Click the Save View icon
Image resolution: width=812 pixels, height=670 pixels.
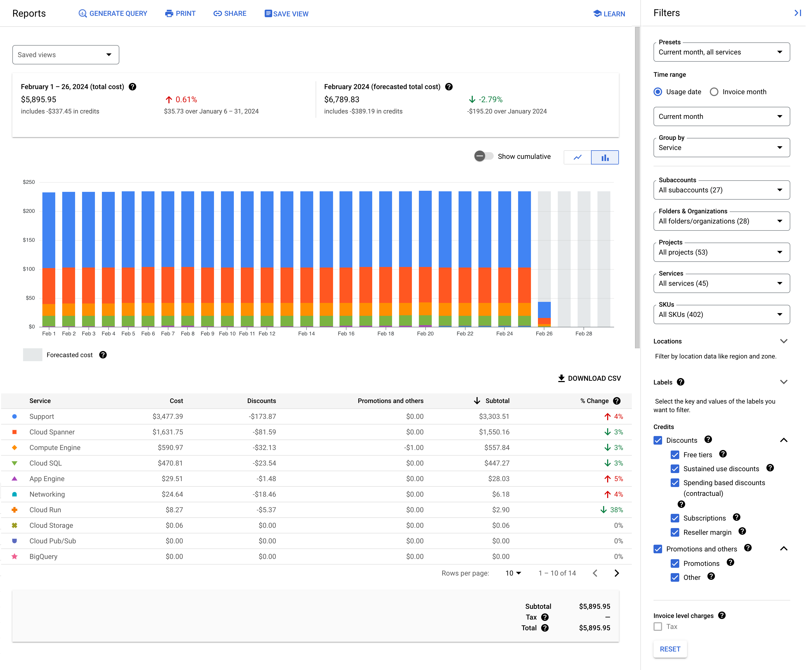[267, 13]
